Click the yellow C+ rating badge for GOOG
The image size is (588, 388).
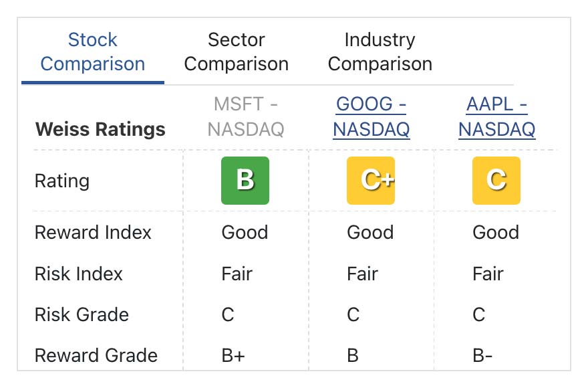[x=371, y=181]
